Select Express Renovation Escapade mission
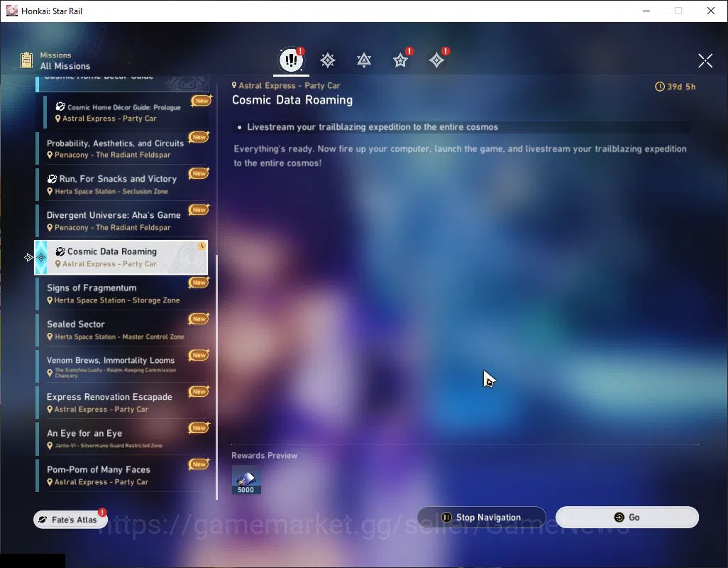 122,403
